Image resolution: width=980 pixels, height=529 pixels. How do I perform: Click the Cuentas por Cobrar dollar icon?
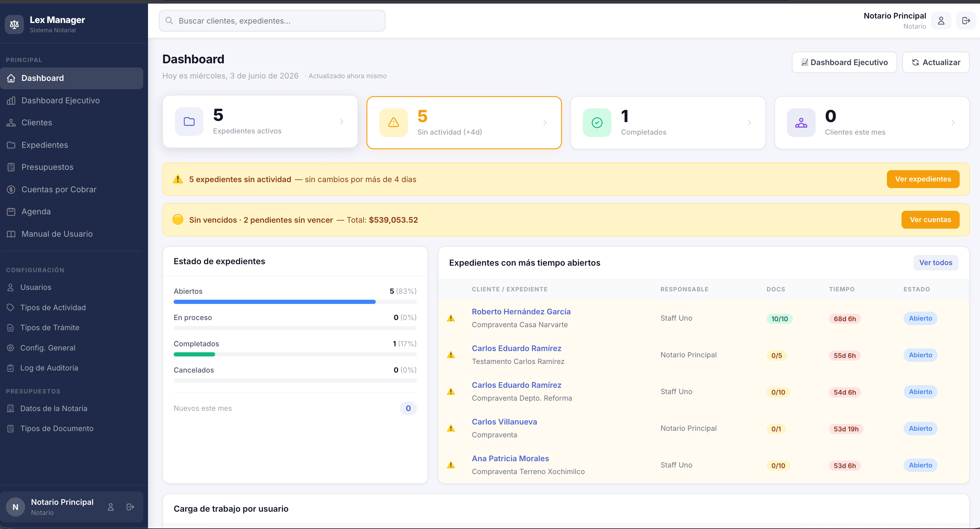click(x=11, y=190)
